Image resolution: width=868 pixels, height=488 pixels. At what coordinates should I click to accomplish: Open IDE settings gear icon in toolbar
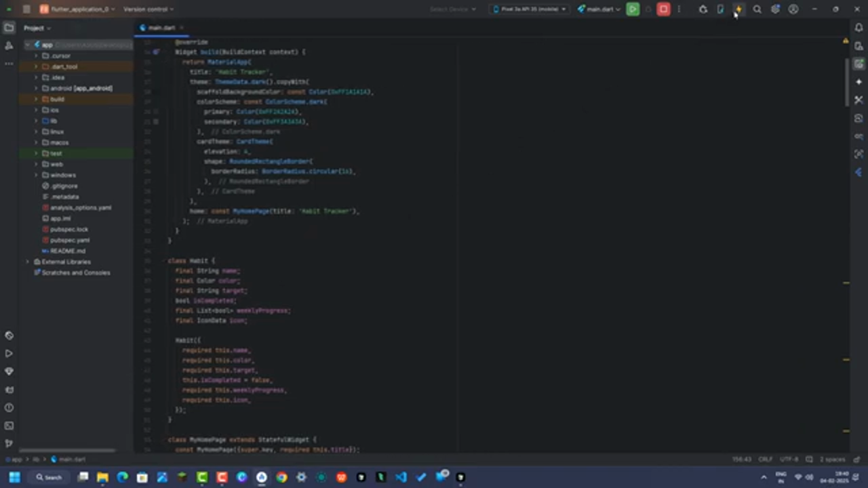775,9
